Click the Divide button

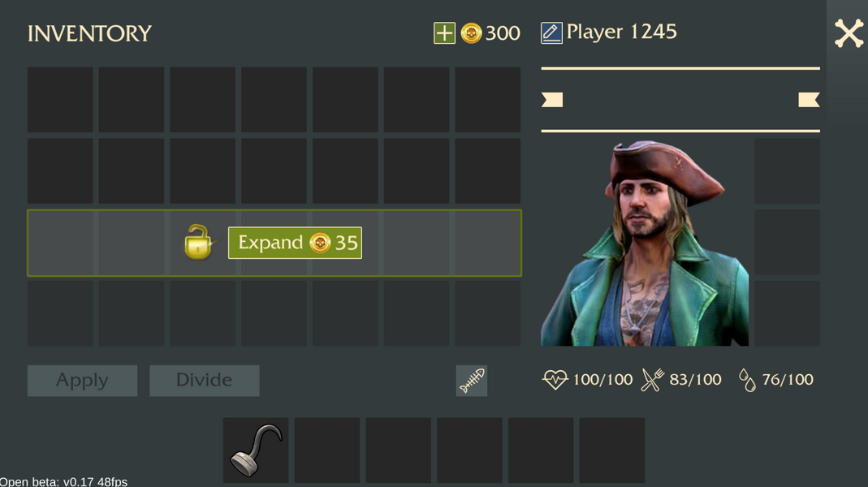(x=205, y=380)
